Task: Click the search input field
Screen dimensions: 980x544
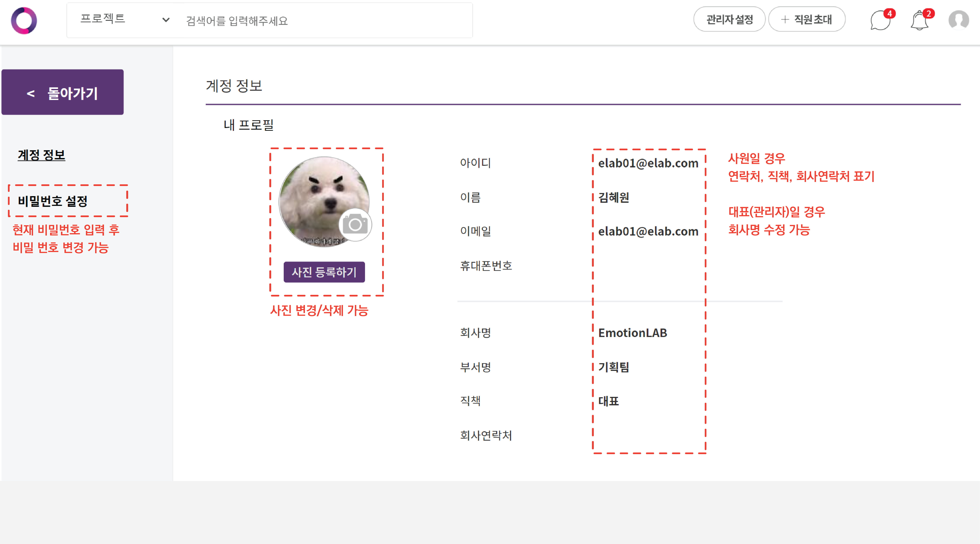Action: pyautogui.click(x=323, y=20)
